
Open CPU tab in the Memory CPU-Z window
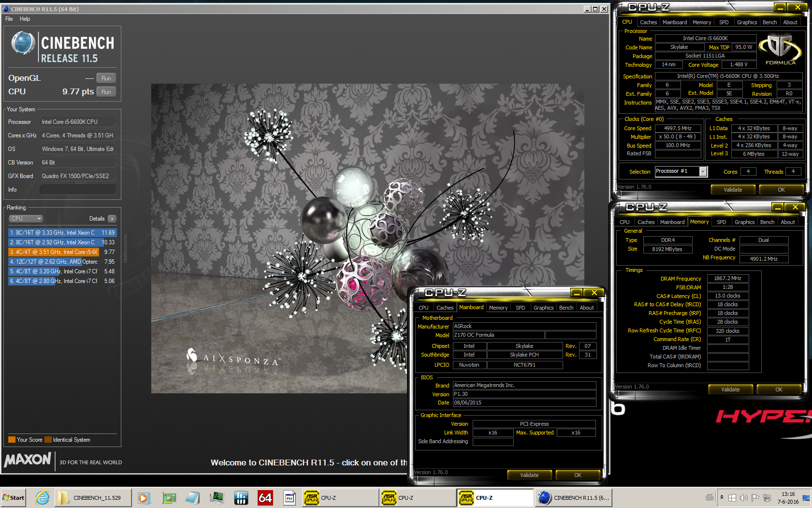[x=624, y=222]
